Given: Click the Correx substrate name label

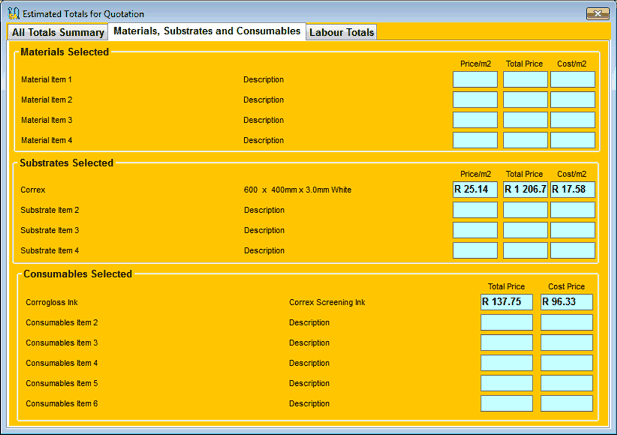Looking at the screenshot, I should (33, 189).
